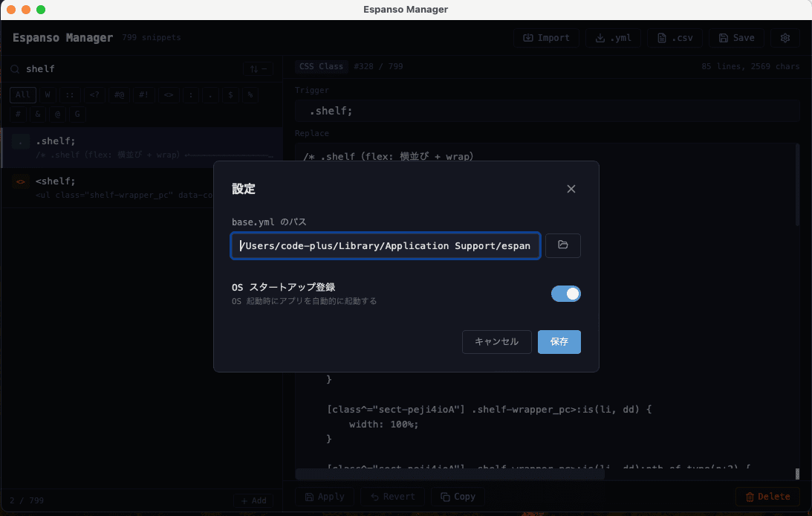
Task: Select the % filter chip
Action: pyautogui.click(x=250, y=95)
